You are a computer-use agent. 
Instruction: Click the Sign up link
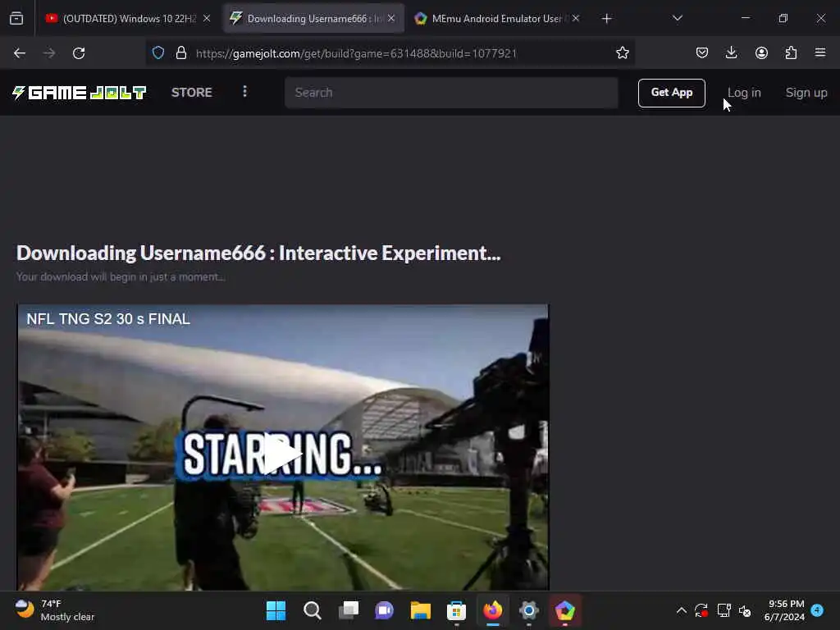point(806,93)
